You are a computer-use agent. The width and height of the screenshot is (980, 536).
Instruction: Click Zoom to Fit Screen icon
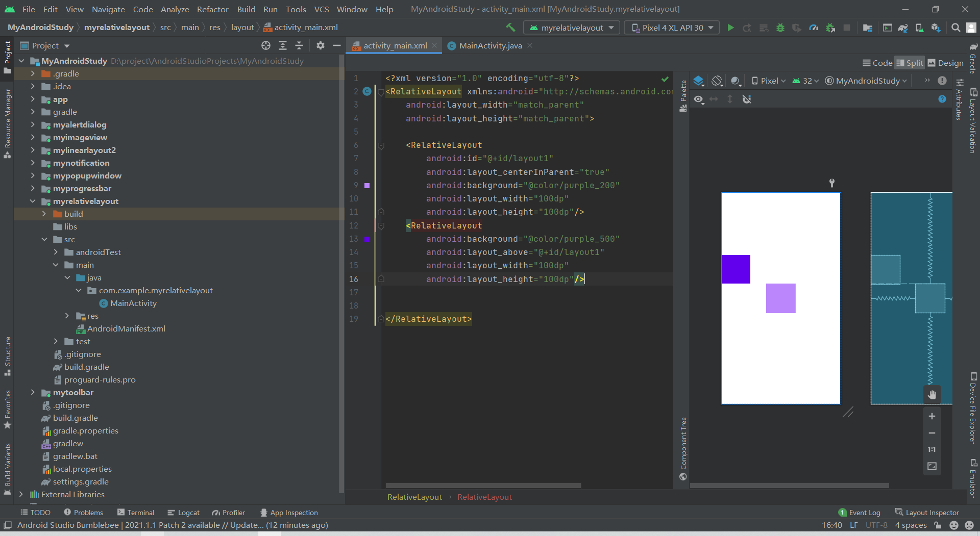932,466
